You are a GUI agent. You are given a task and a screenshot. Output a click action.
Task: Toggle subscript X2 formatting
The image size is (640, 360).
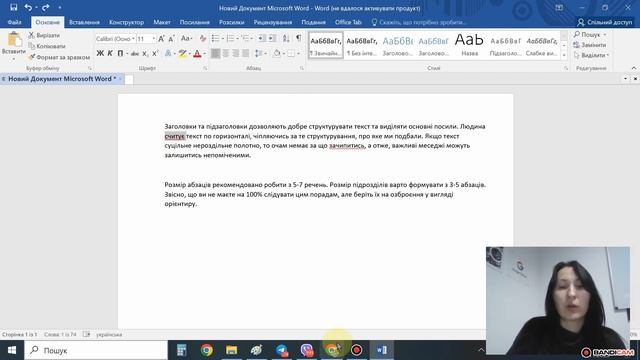click(x=145, y=54)
